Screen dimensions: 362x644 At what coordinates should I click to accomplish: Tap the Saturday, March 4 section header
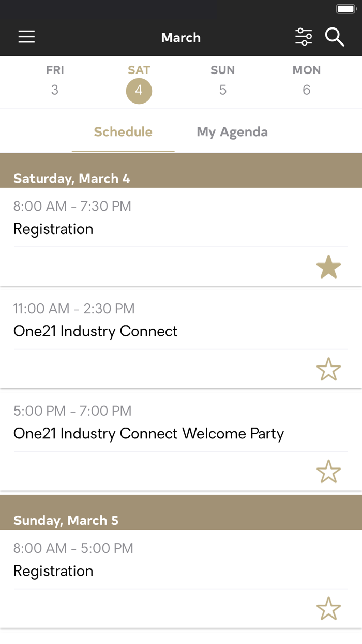[72, 178]
